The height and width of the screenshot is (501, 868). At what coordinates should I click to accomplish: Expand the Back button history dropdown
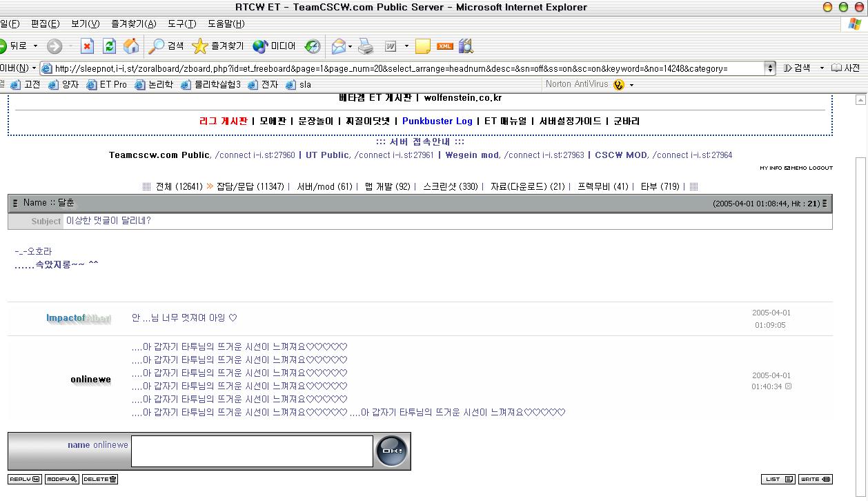[x=36, y=46]
